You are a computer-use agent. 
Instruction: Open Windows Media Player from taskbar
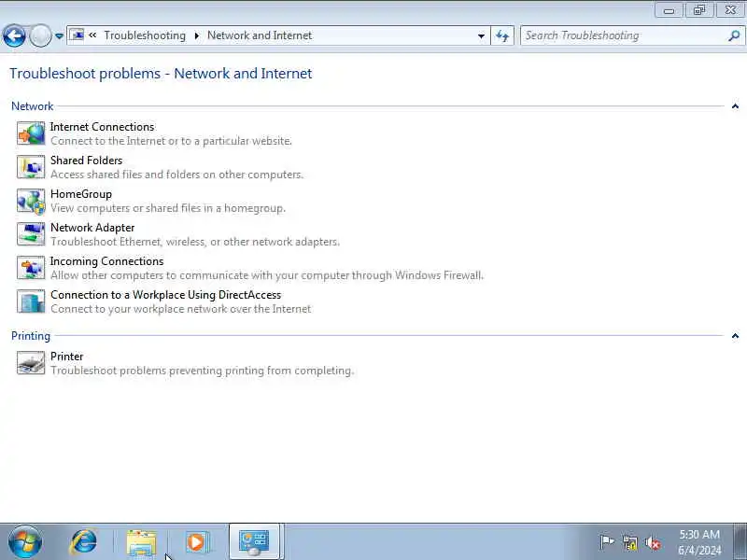[196, 542]
